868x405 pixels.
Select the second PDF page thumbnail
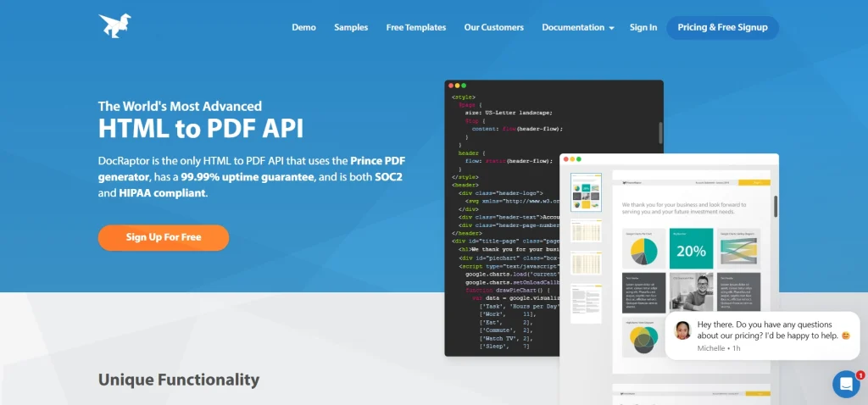click(x=587, y=230)
